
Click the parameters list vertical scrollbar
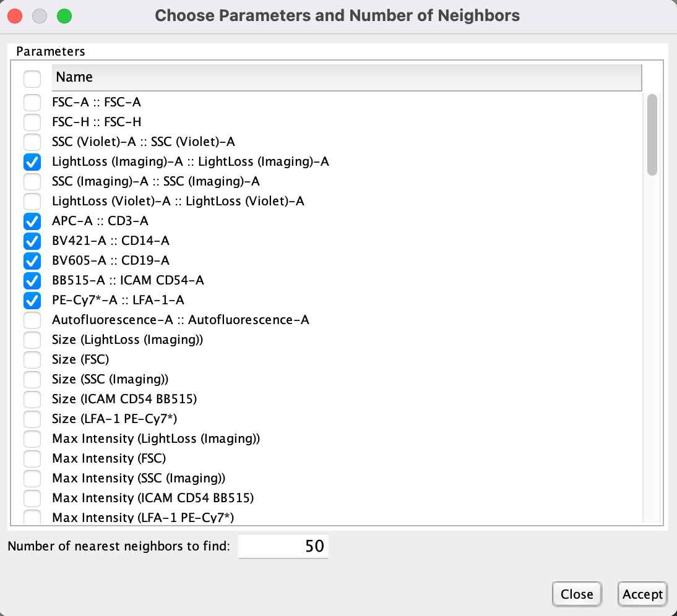652,135
